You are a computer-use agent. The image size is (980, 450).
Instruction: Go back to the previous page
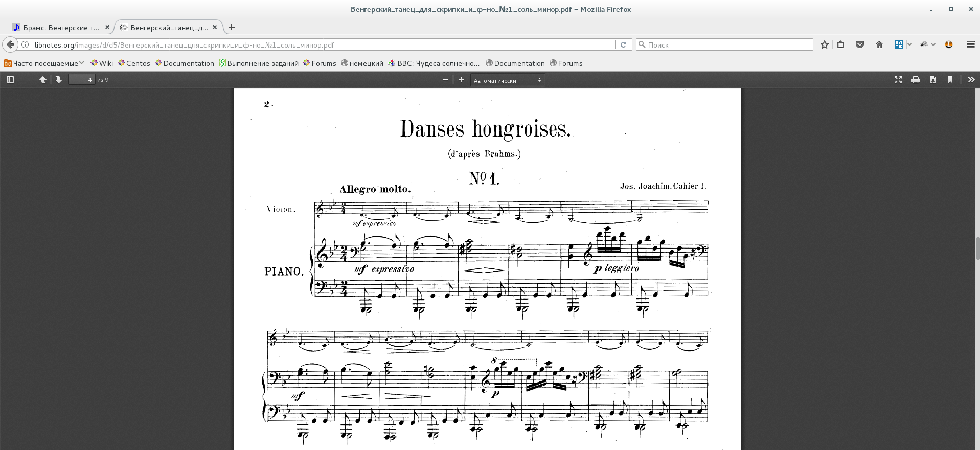tap(10, 44)
